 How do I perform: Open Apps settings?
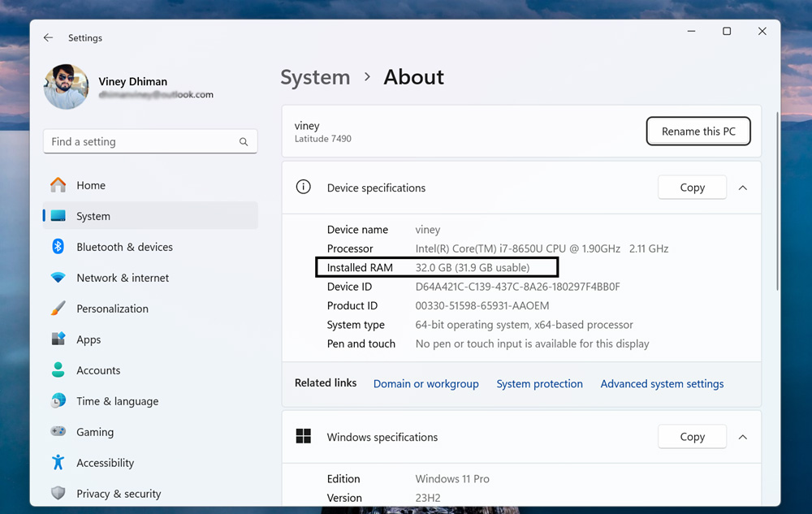point(150,339)
